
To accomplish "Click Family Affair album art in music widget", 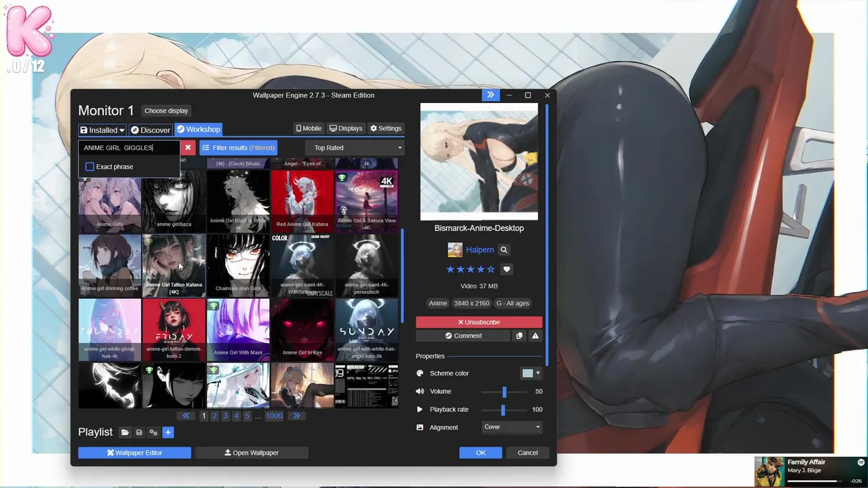I will (x=769, y=472).
